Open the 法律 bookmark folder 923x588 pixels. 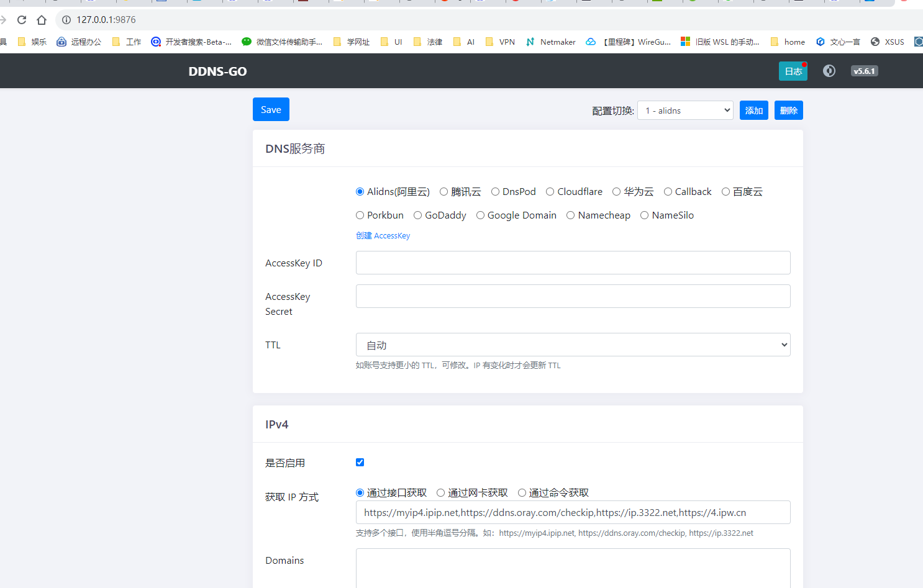(x=428, y=42)
